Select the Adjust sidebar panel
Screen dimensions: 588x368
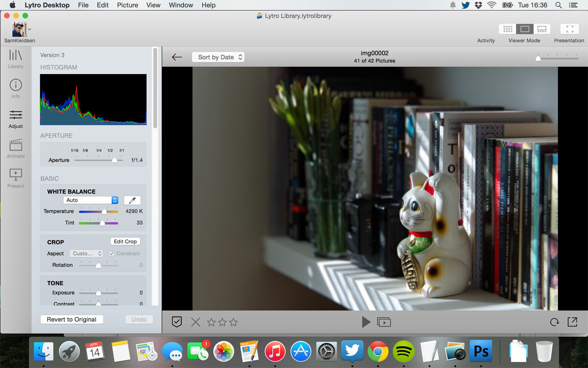click(x=16, y=119)
